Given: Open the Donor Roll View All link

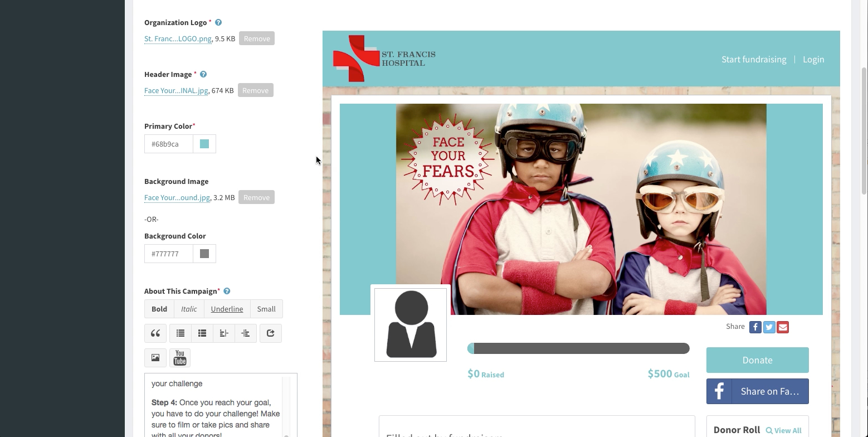Looking at the screenshot, I should pyautogui.click(x=784, y=430).
